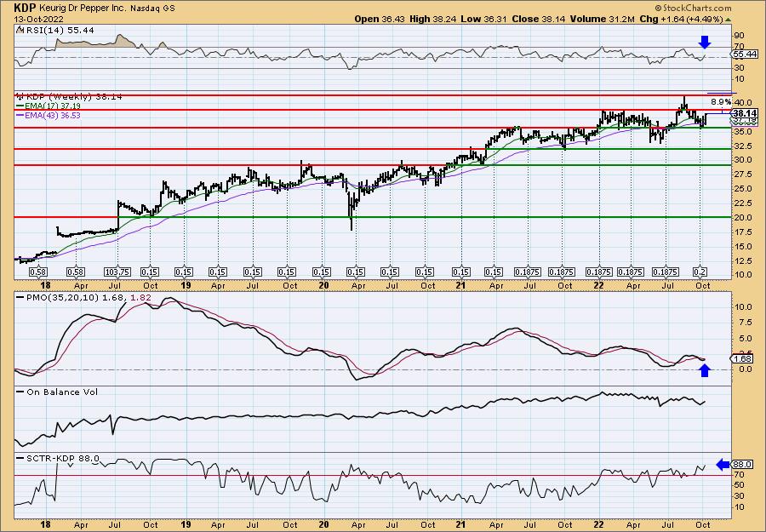Click the 103.75 dividend marker label
The height and width of the screenshot is (532, 766).
(x=117, y=272)
